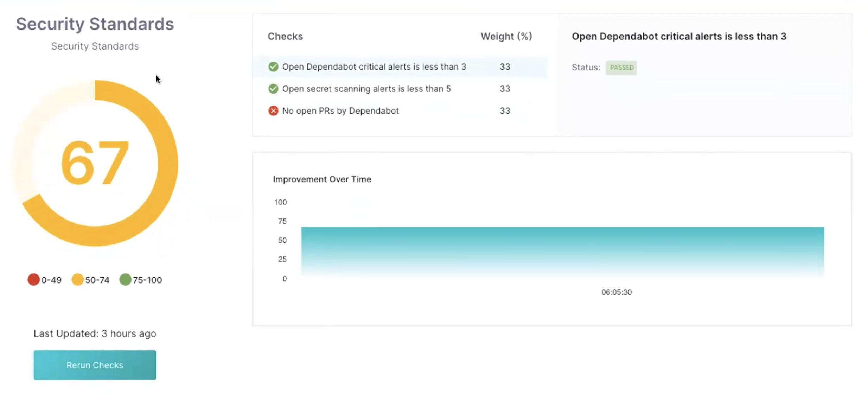Click the yellow 50-74 legend dot
Screen dimensions: 868x394
coord(77,280)
